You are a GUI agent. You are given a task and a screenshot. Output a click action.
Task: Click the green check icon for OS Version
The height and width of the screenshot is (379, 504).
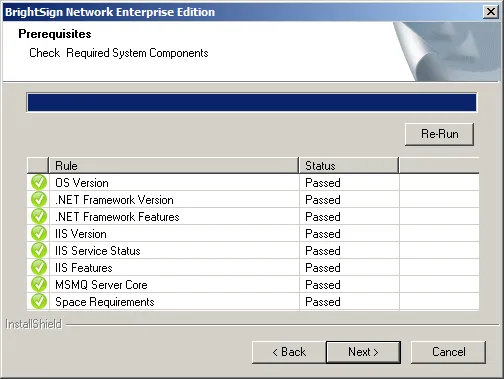pos(39,183)
